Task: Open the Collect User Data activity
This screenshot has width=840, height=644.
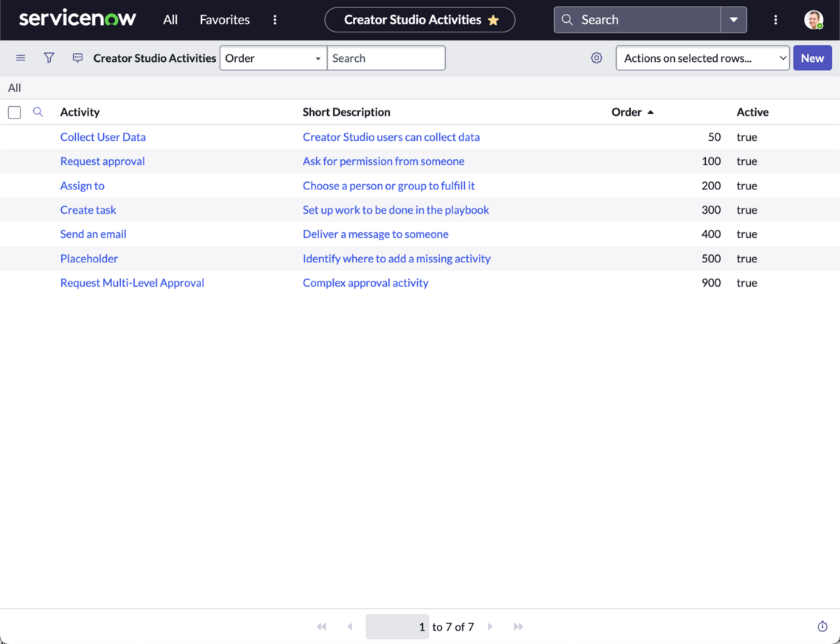Action: [x=103, y=137]
